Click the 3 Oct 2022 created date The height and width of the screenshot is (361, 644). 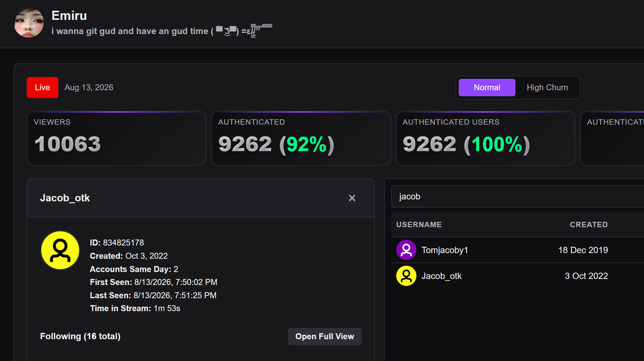[x=586, y=276]
